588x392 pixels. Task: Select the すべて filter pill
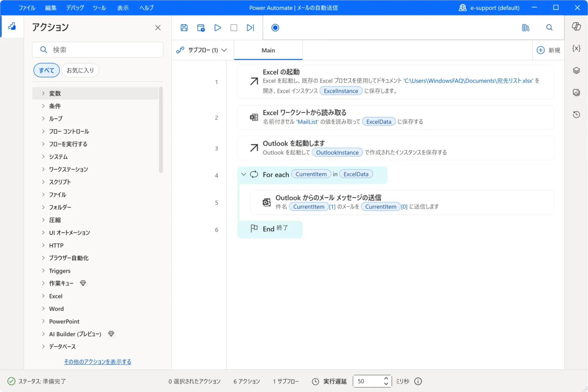point(46,70)
